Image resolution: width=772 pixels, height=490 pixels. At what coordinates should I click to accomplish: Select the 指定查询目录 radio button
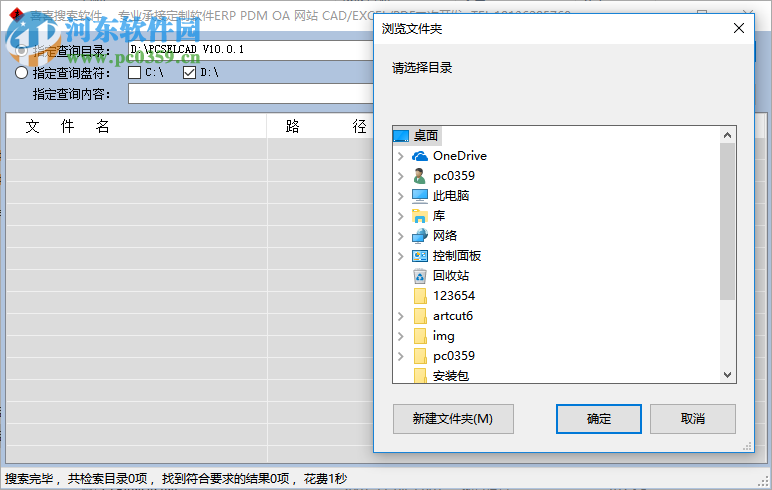[22, 51]
